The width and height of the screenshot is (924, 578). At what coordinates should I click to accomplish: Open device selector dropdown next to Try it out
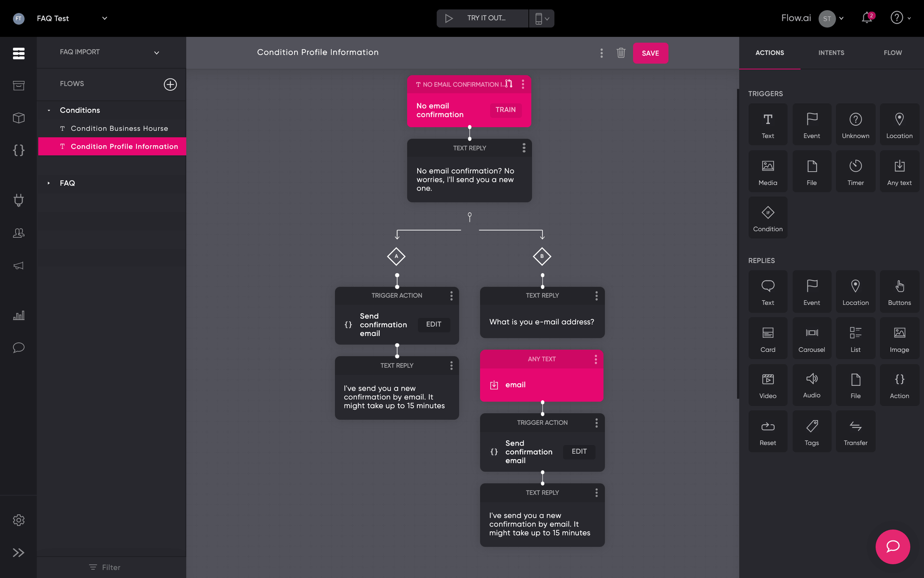pyautogui.click(x=542, y=19)
